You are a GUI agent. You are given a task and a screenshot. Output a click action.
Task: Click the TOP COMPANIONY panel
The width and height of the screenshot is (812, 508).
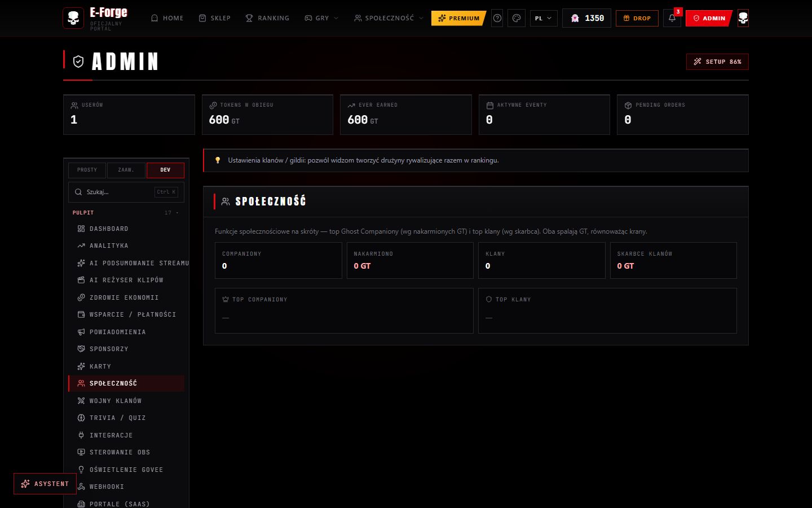(344, 310)
